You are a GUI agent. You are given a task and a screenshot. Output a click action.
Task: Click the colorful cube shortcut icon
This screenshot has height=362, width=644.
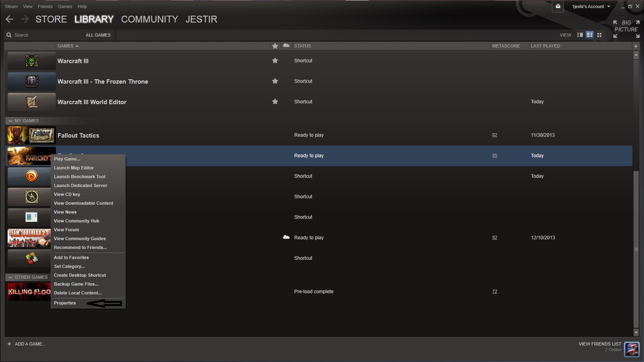point(31,258)
